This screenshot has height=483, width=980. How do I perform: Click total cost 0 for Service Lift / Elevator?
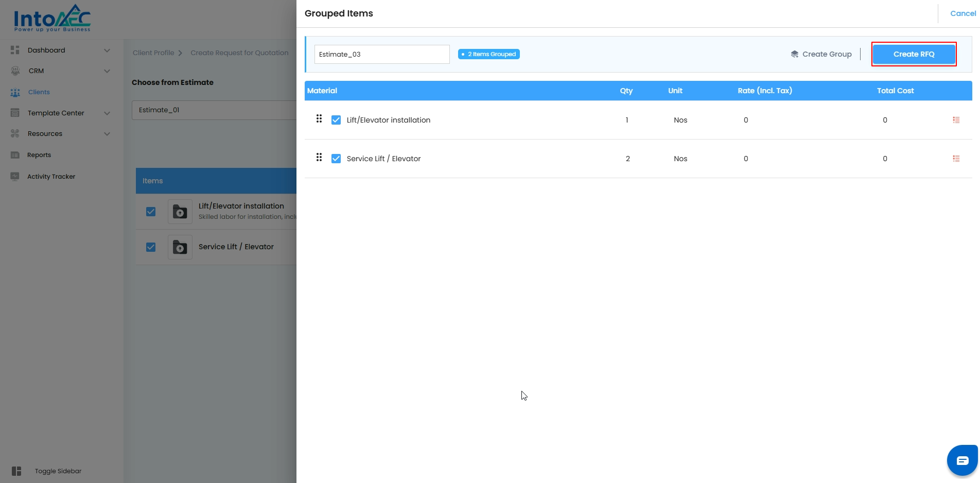pos(885,159)
